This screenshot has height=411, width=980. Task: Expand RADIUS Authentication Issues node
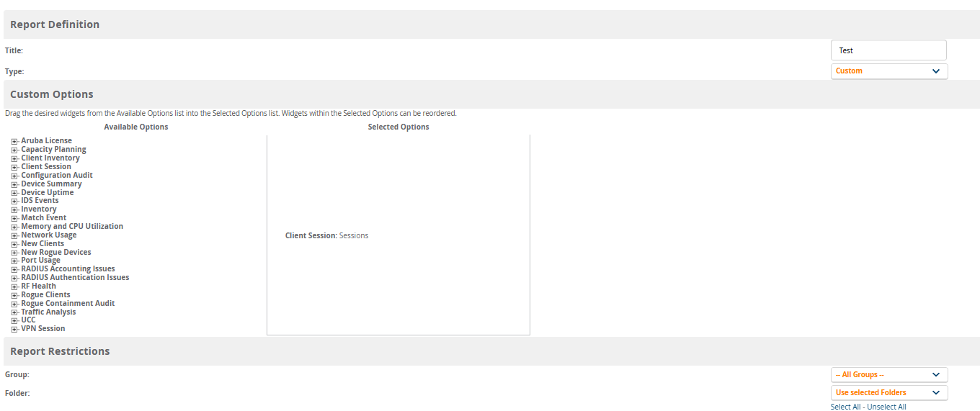pos(14,278)
